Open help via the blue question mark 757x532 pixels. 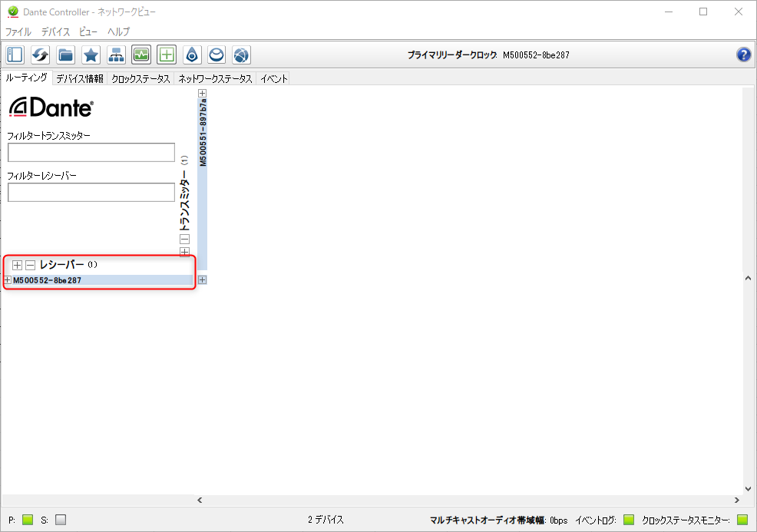pos(743,55)
